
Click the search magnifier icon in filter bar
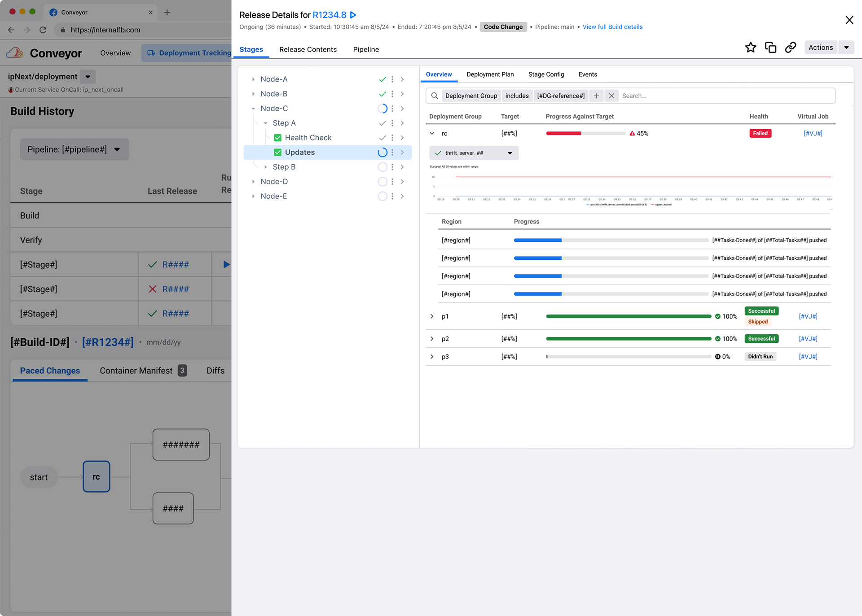click(x=435, y=96)
